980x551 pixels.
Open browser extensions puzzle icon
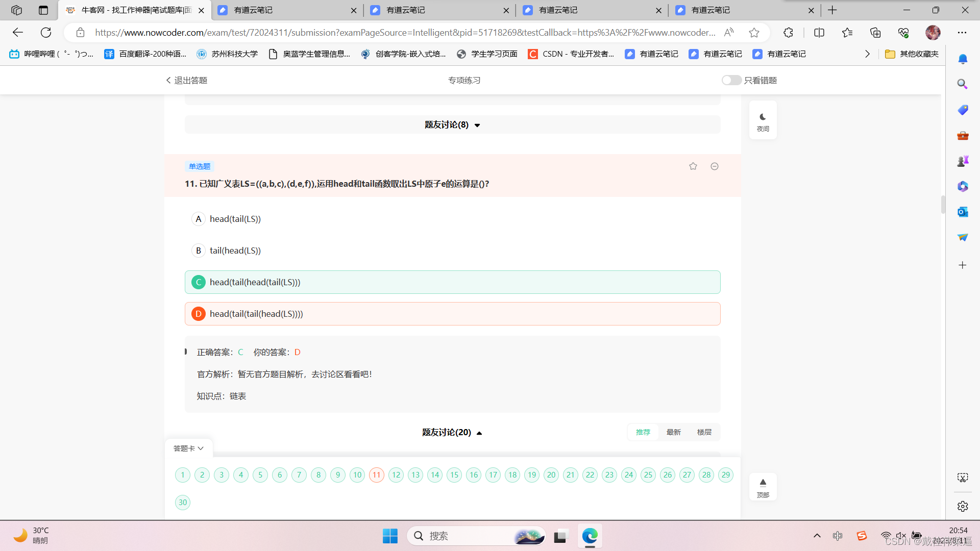[788, 33]
